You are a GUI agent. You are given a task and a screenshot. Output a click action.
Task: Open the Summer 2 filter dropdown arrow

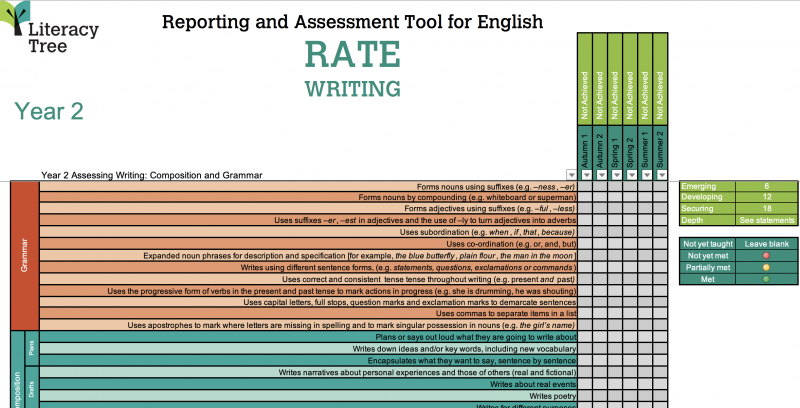click(660, 175)
